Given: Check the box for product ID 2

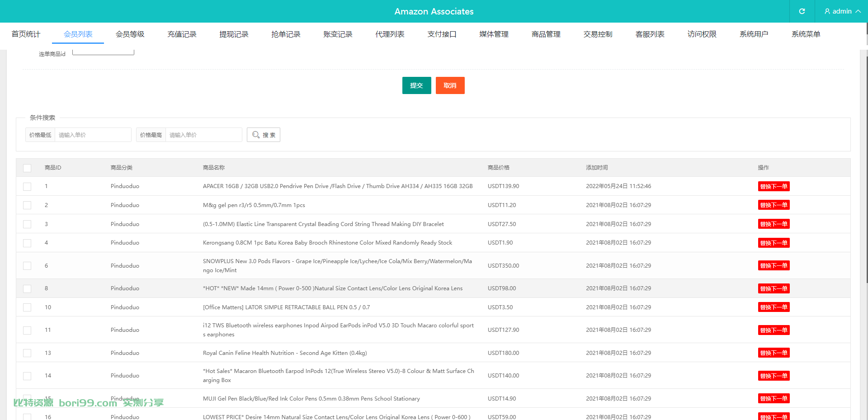Looking at the screenshot, I should pyautogui.click(x=27, y=205).
